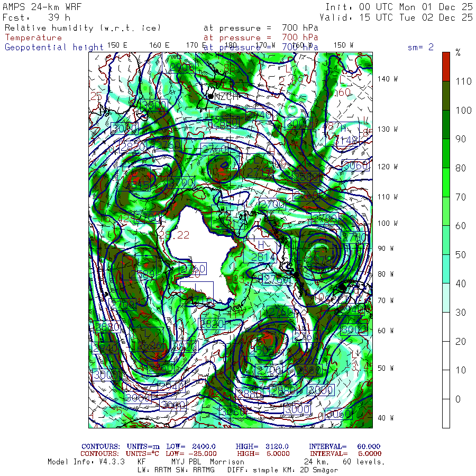Click the '120 W' longitude label

pyautogui.click(x=387, y=167)
